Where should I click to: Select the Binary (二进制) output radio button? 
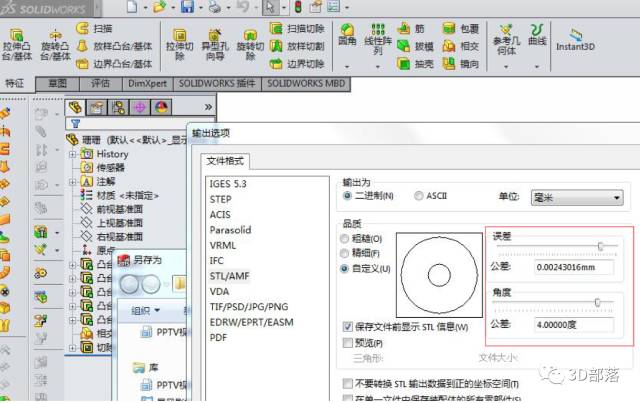[347, 196]
